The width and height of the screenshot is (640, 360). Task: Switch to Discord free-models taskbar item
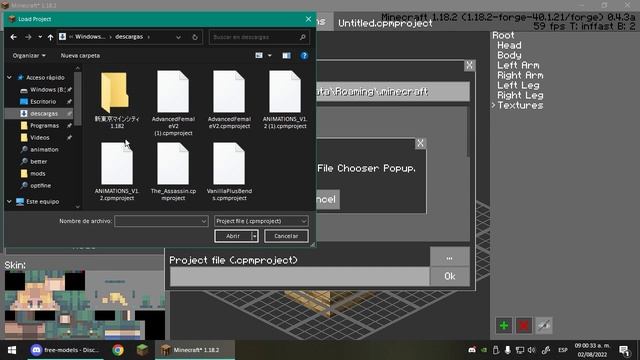click(x=65, y=350)
